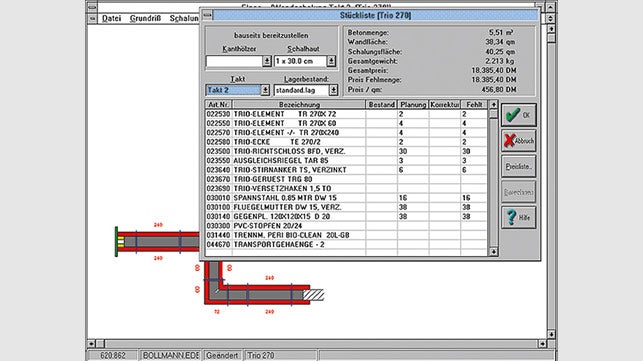
Task: Select row 023500 TRIO-RICHTSCHLOSS BFD, VERZ.
Action: (346, 151)
